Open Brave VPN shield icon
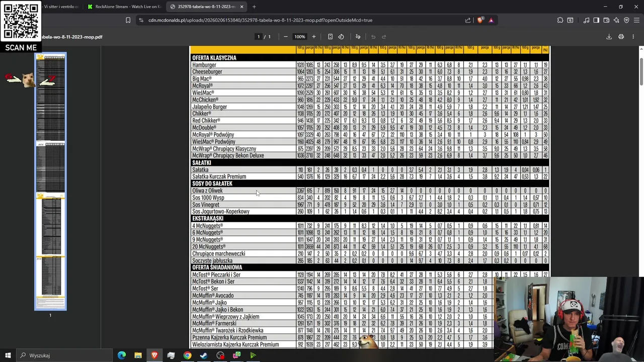 click(x=626, y=20)
